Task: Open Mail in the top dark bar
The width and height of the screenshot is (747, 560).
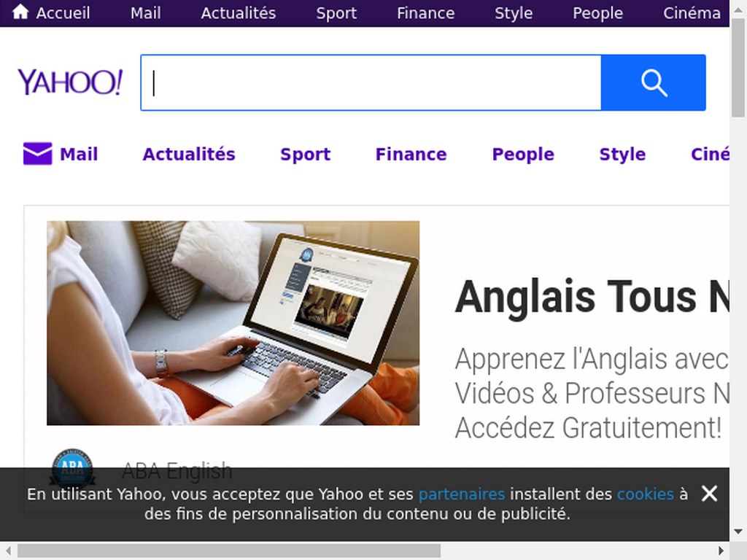Action: click(x=145, y=13)
